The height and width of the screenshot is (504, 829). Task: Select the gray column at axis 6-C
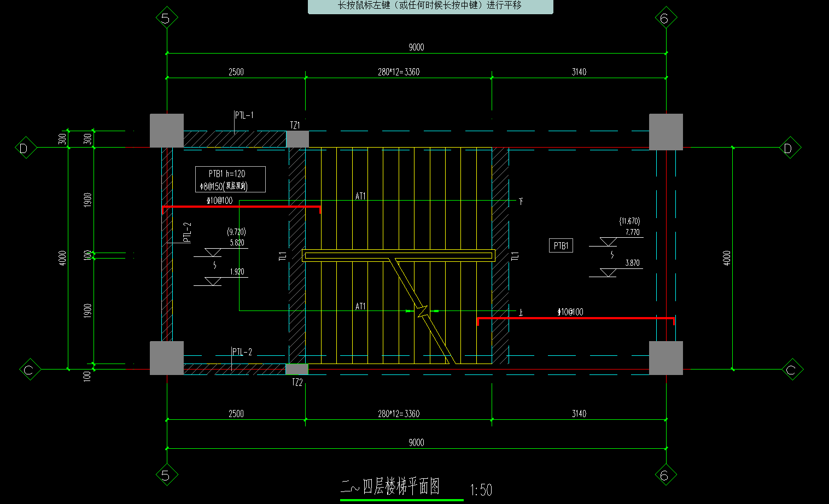click(x=666, y=358)
